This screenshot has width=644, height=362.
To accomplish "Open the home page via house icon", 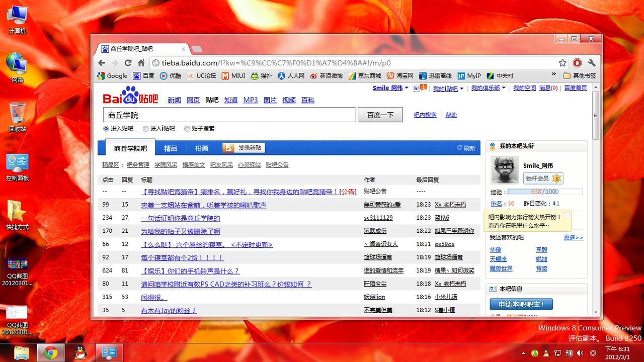I will [x=141, y=63].
